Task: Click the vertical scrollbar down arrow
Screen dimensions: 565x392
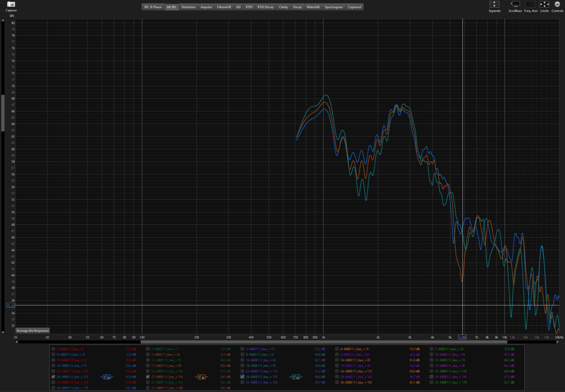Action: [3, 332]
